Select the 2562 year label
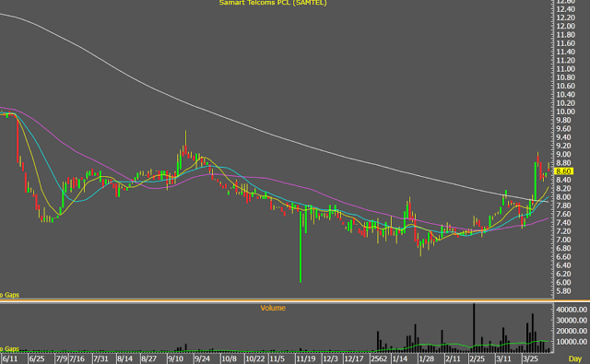 pos(379,358)
